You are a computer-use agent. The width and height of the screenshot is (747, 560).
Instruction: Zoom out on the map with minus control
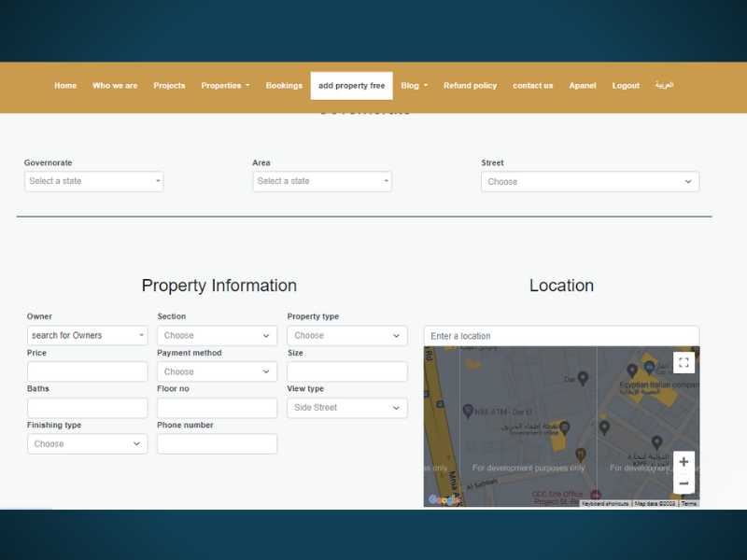(682, 481)
